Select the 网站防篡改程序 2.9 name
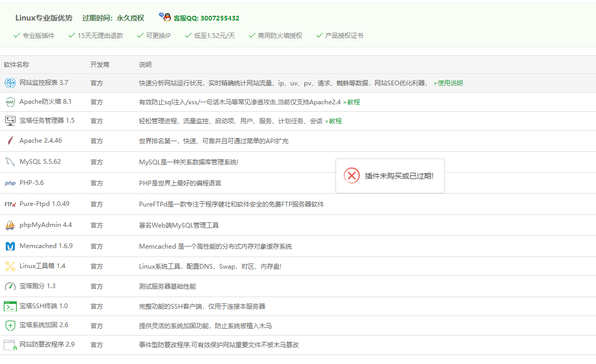This screenshot has width=596, height=364. 47,345
